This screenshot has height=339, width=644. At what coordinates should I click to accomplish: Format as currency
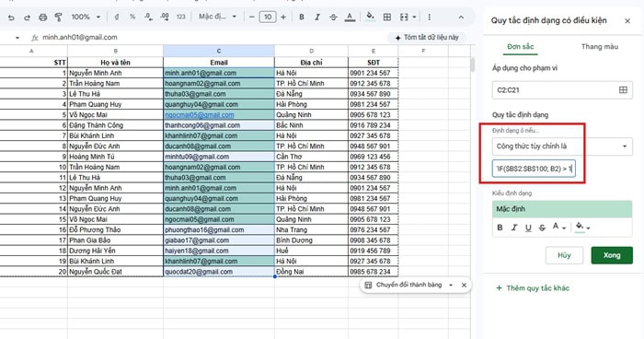[x=117, y=17]
